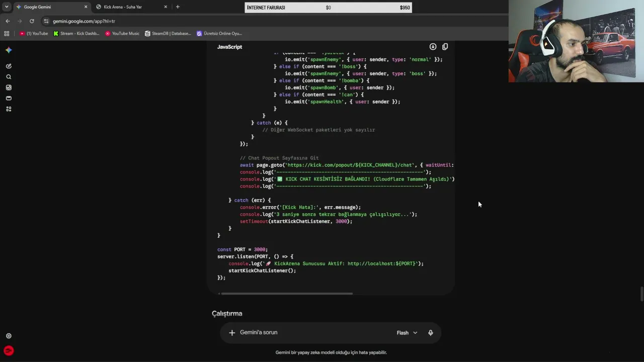This screenshot has width=644, height=362.
Task: Close the Kick Arena - Suha Yar tab
Action: coord(166,7)
